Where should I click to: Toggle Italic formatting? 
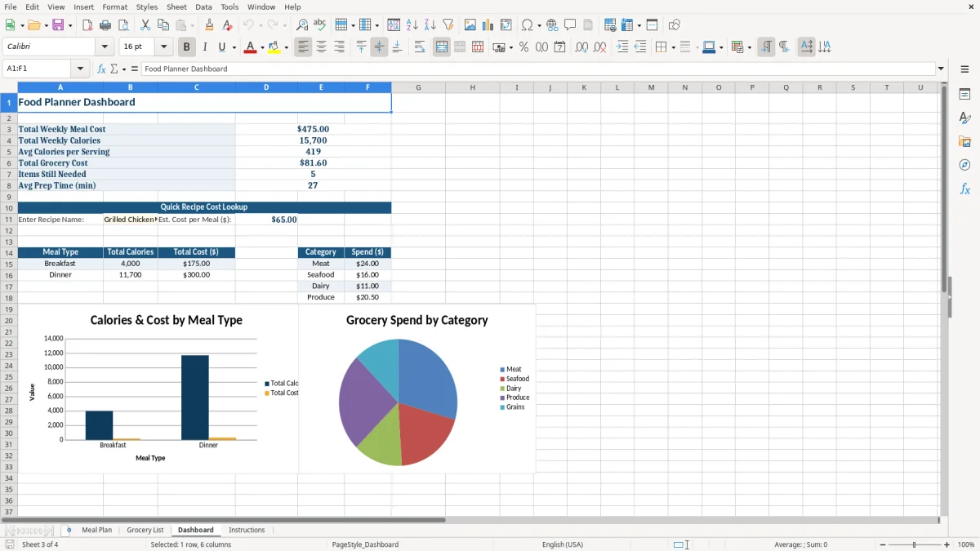click(204, 47)
